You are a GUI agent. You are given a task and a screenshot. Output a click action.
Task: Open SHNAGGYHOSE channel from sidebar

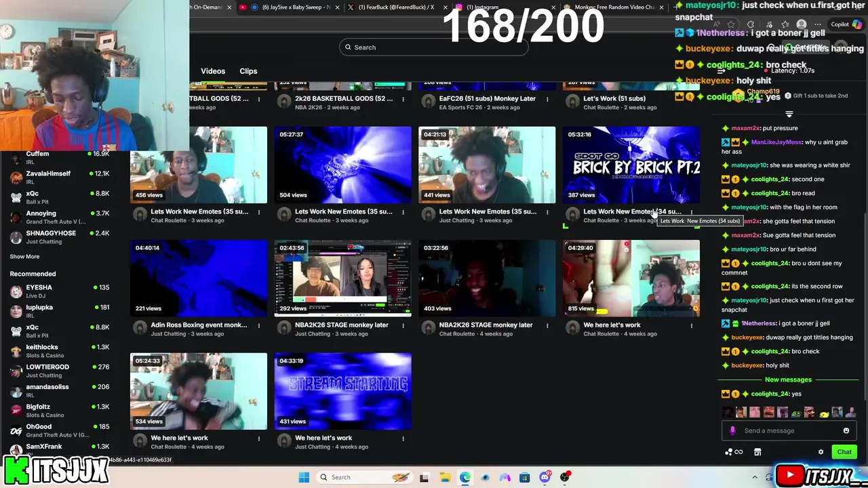click(x=60, y=237)
